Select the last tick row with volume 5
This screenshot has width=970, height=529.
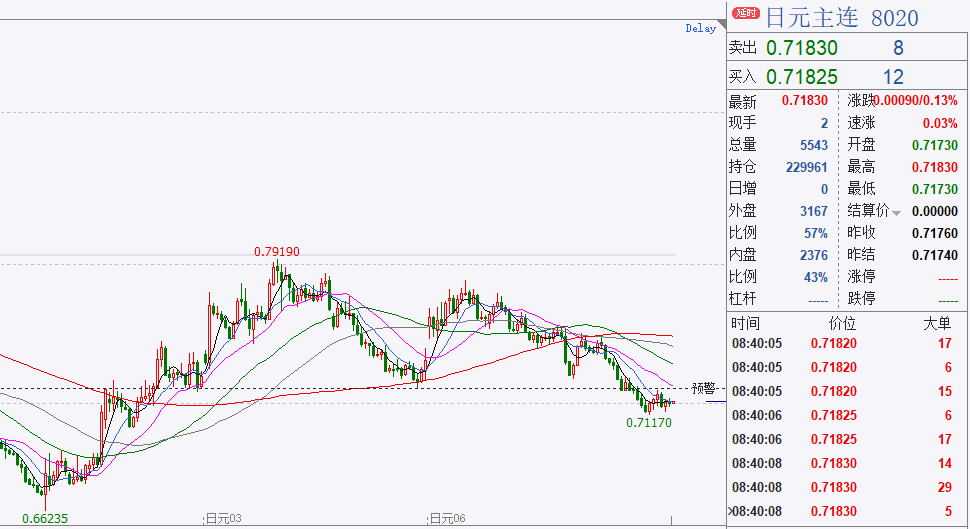841,511
